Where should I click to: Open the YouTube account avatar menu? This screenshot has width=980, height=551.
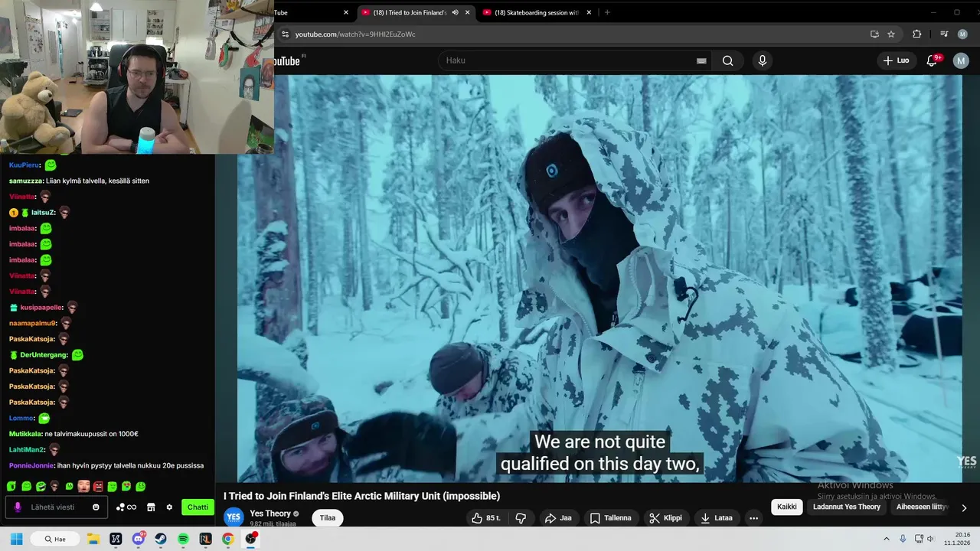(x=961, y=60)
